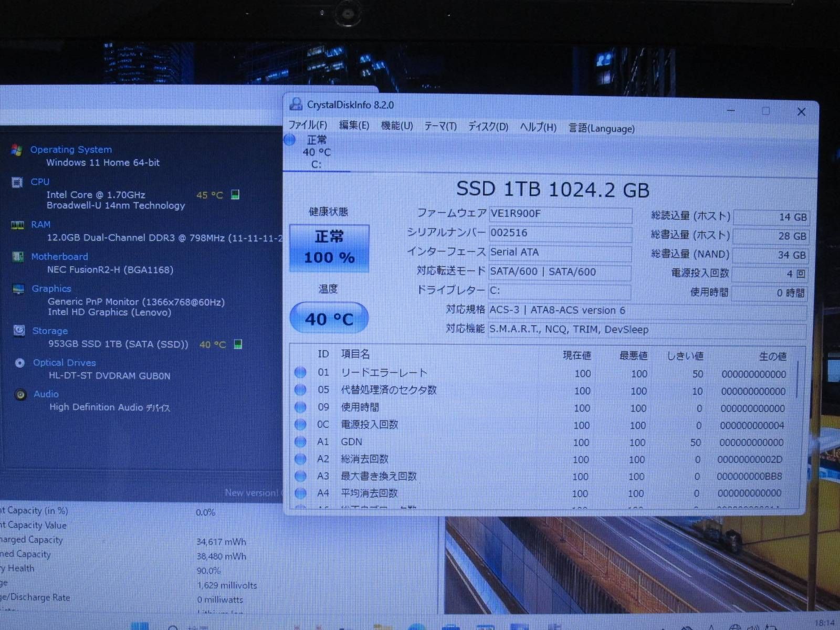Open the 言語(Language) menu
840x630 pixels.
(x=602, y=129)
